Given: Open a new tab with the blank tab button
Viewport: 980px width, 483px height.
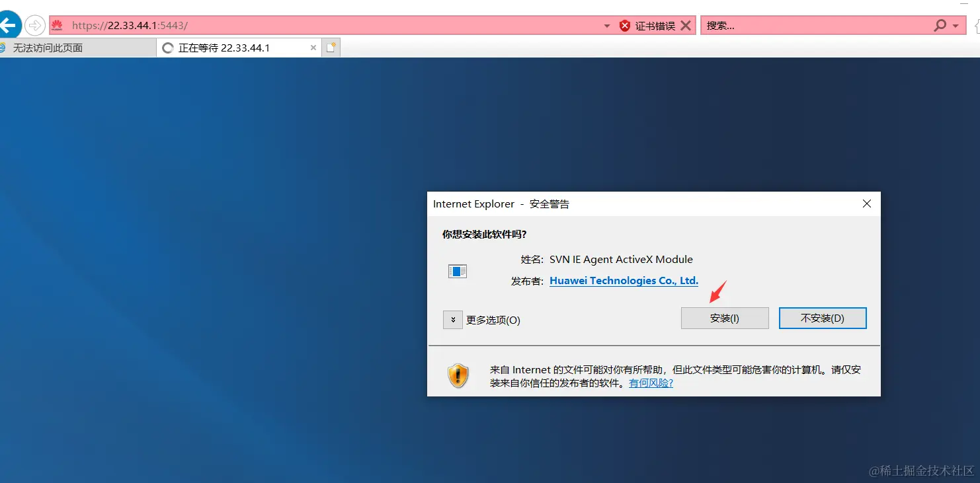Looking at the screenshot, I should click(x=331, y=48).
